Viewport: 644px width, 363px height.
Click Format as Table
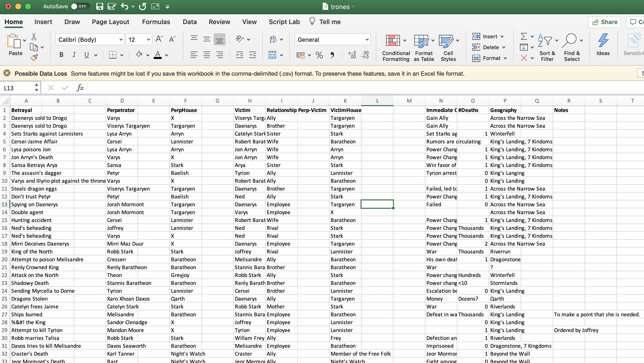tap(424, 48)
